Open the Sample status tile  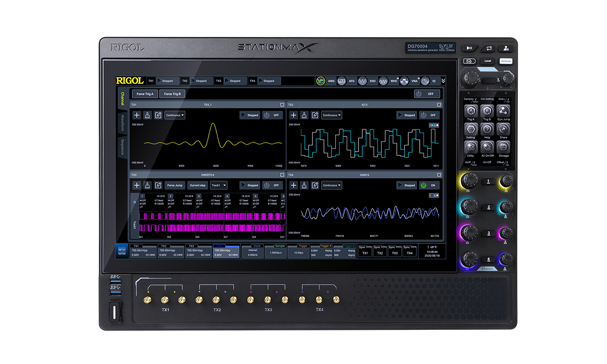[276, 251]
